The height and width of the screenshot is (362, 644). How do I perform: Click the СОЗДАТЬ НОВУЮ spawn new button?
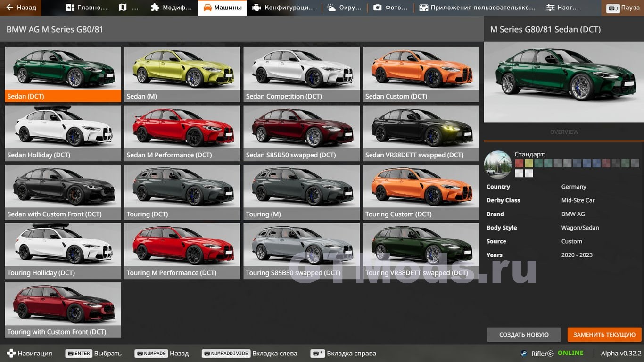coord(524,335)
